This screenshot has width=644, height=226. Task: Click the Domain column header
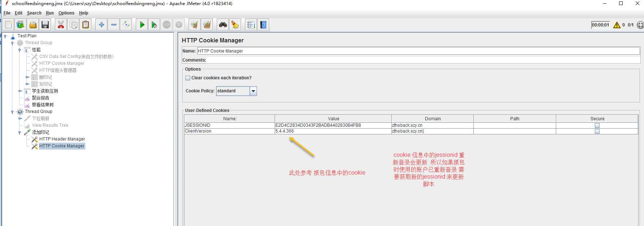433,119
